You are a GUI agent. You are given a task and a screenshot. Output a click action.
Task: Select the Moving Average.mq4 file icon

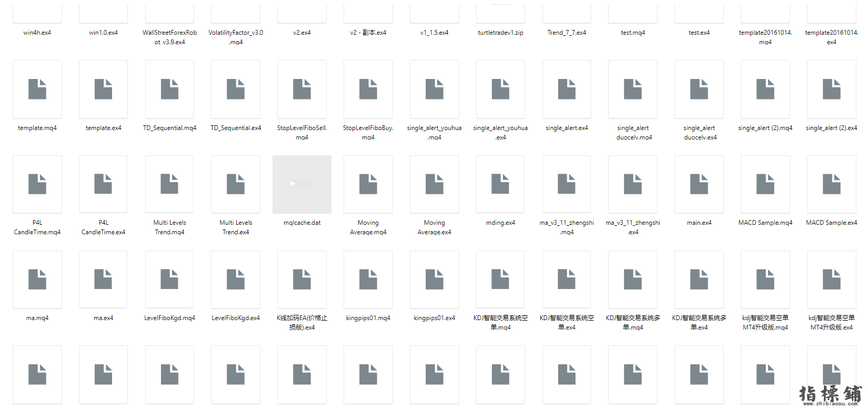(368, 184)
